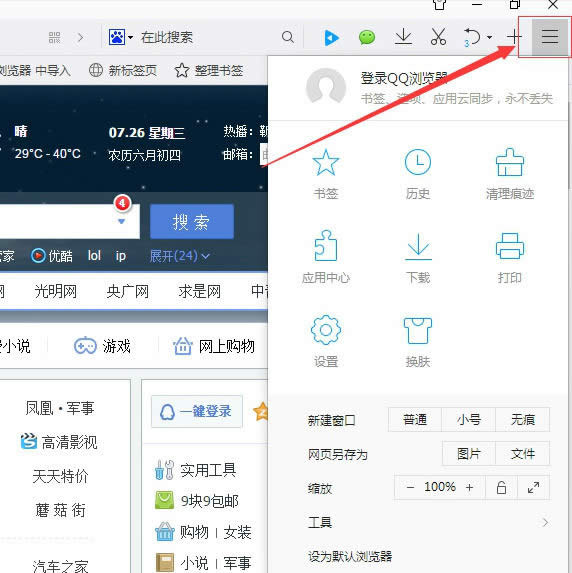Open the toolbar download arrow icon
Viewport: 572px width, 573px height.
tap(404, 37)
